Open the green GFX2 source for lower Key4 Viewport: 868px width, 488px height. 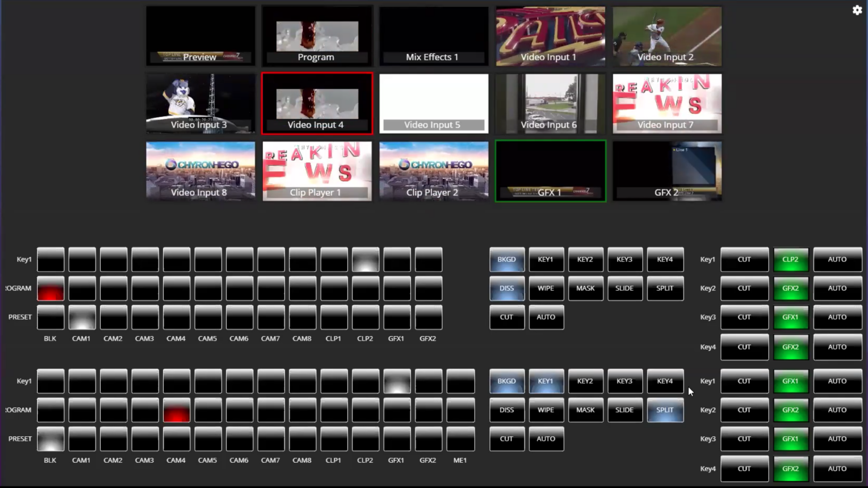pos(791,469)
